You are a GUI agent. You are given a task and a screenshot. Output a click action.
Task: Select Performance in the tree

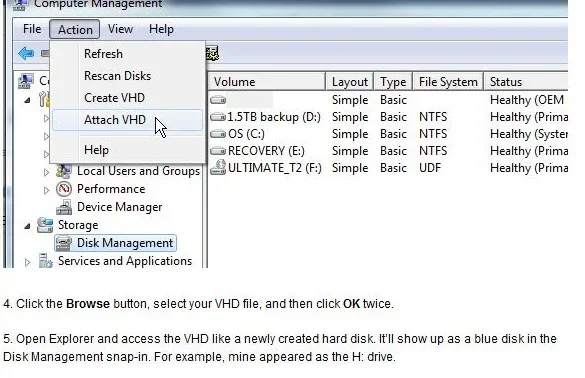(111, 189)
